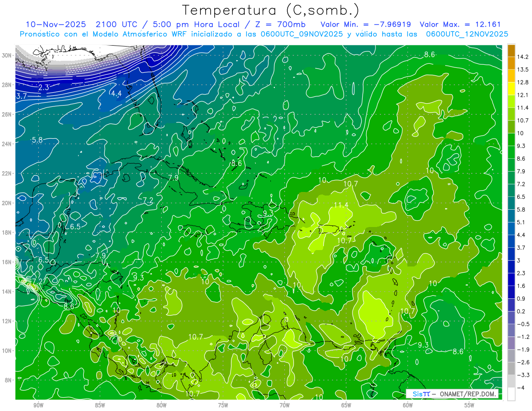Screen dimensions: 532x411
Task: Pick the white swatch below -4 in the legend
Action: click(x=511, y=394)
